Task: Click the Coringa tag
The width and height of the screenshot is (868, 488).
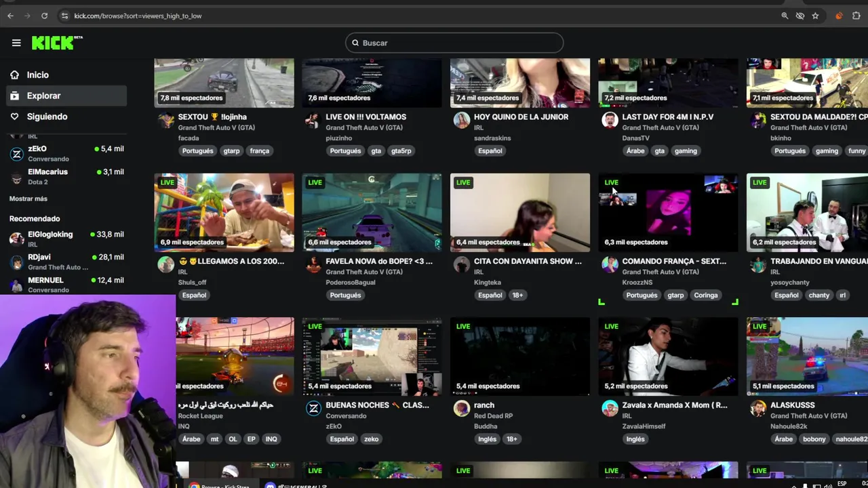Action: 706,295
